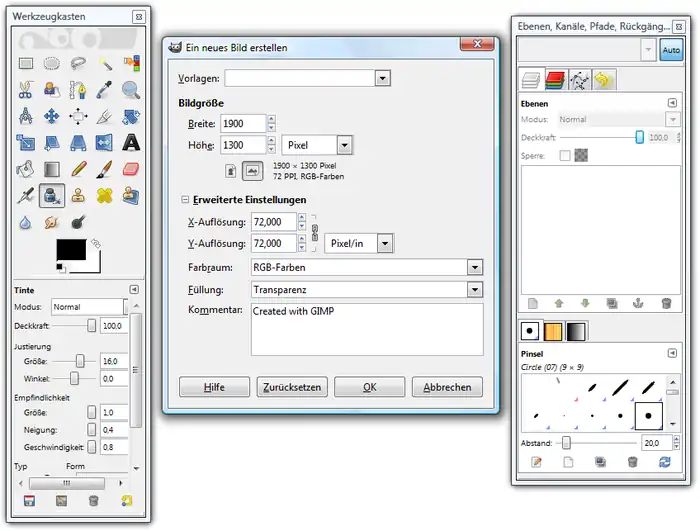Click the Breite width input field

coord(243,123)
